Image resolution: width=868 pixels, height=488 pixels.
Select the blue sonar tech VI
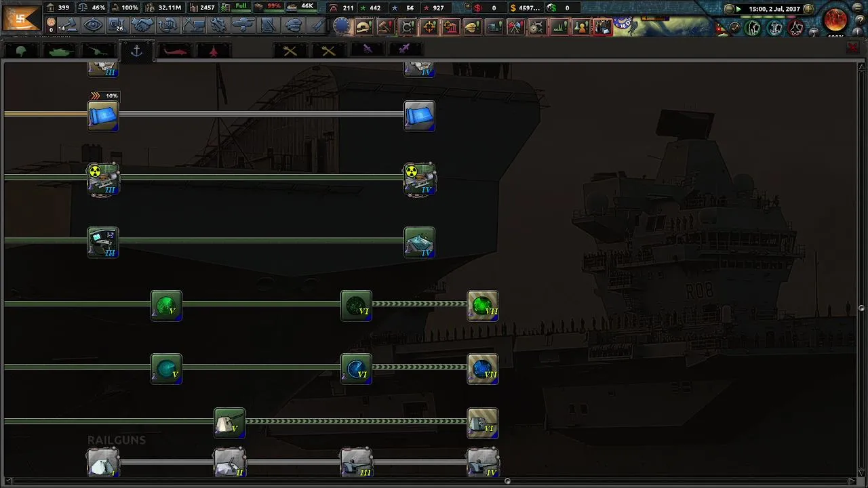tap(356, 369)
